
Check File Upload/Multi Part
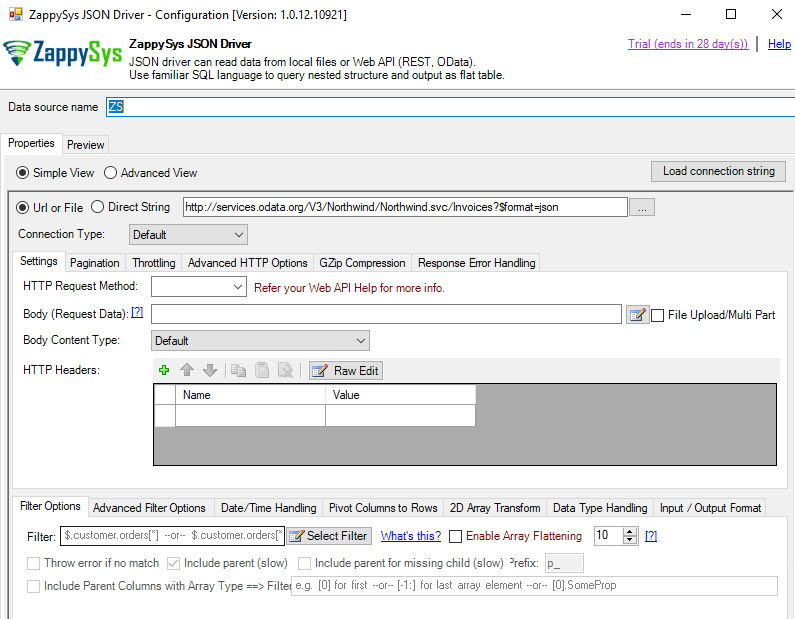pyautogui.click(x=657, y=315)
